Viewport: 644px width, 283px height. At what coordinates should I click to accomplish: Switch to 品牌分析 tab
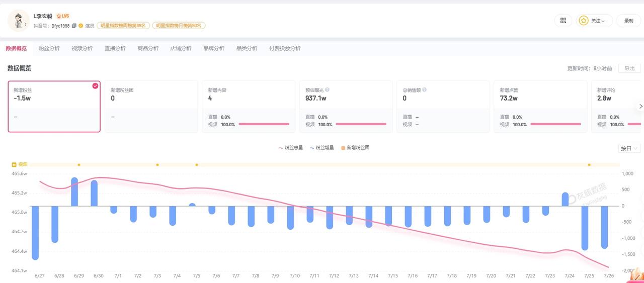(x=214, y=48)
